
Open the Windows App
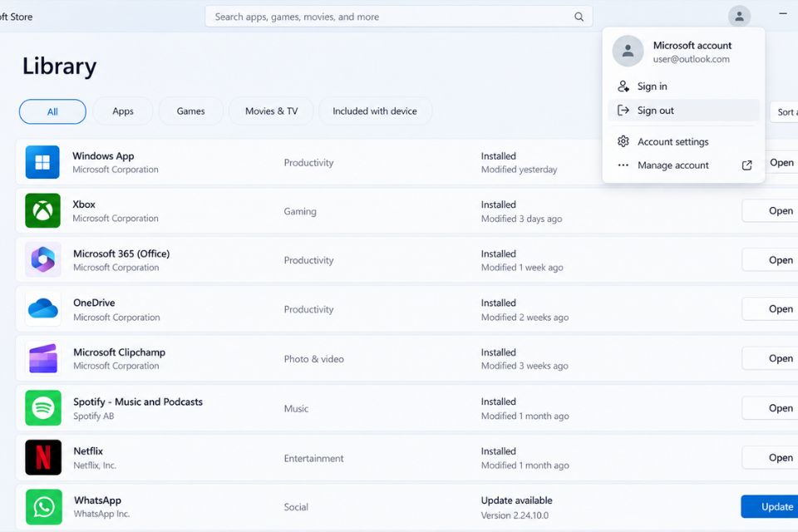coord(781,162)
